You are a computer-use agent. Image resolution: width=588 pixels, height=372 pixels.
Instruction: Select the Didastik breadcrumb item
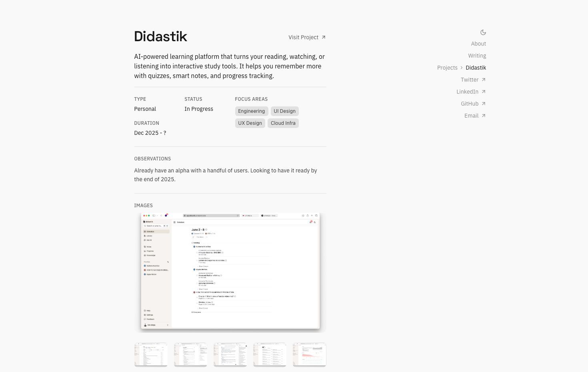tap(476, 68)
